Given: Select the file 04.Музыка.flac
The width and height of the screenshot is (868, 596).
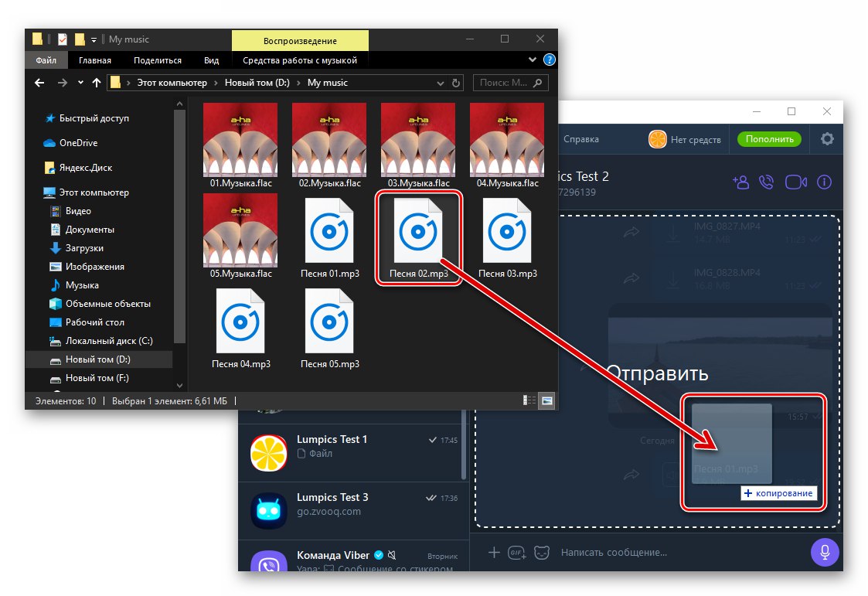Looking at the screenshot, I should (x=507, y=146).
